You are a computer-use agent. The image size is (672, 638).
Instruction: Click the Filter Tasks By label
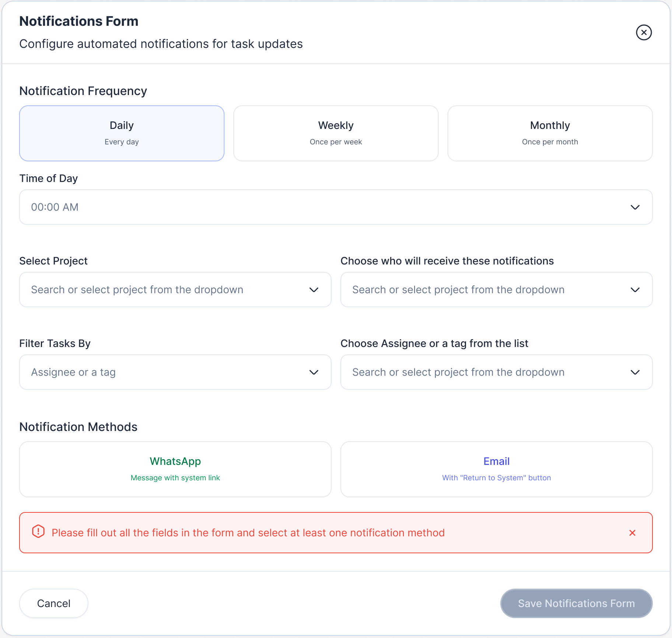(55, 343)
